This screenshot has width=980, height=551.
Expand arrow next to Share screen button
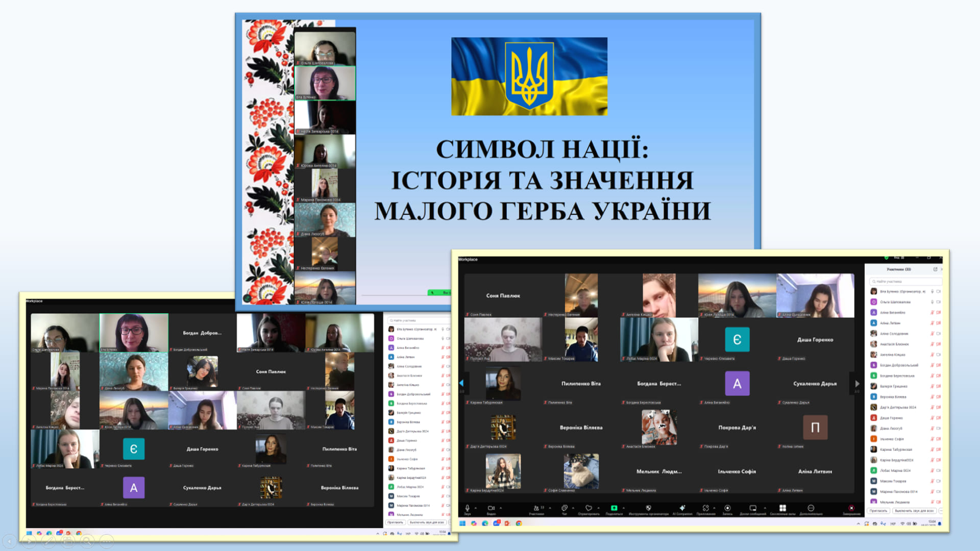623,508
